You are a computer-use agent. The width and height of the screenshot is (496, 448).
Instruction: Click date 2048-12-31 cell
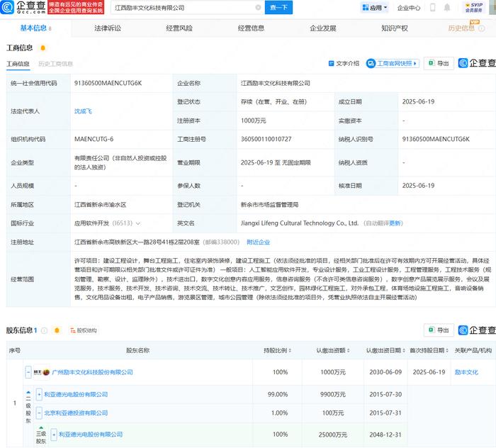pyautogui.click(x=385, y=435)
